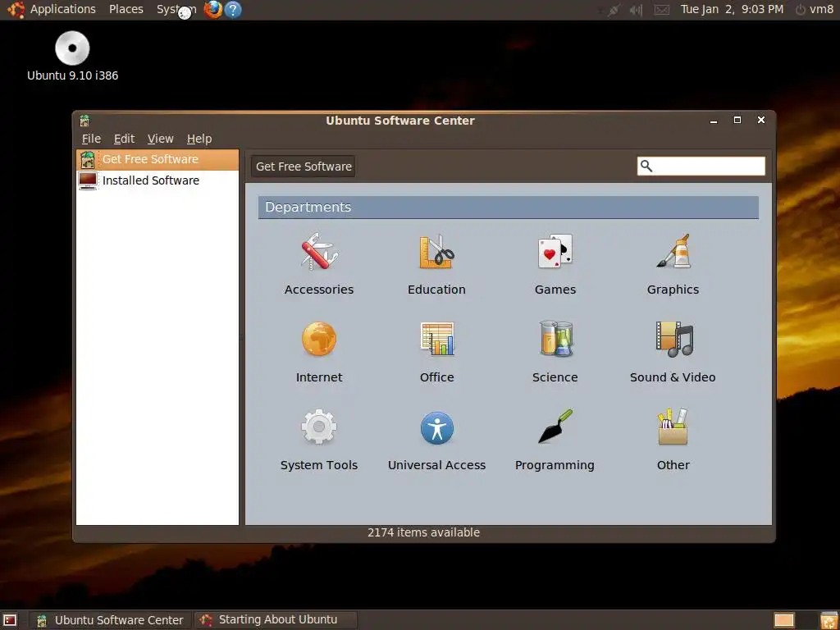Open the Office department
Screen dimensions: 840x630
(436, 353)
